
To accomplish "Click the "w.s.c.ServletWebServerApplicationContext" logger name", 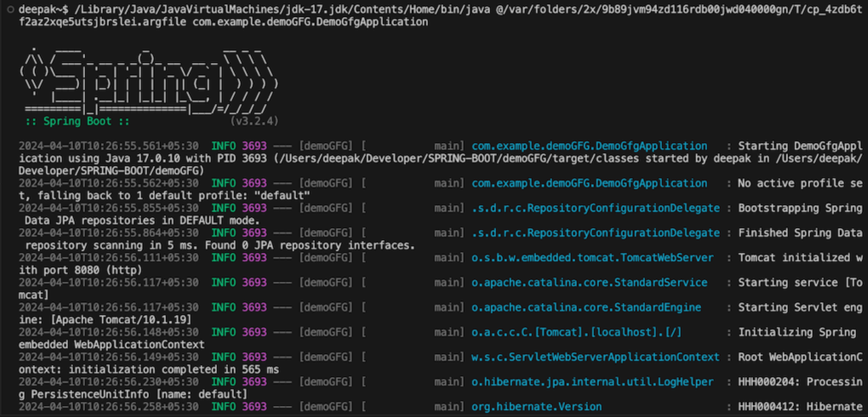I will point(596,357).
